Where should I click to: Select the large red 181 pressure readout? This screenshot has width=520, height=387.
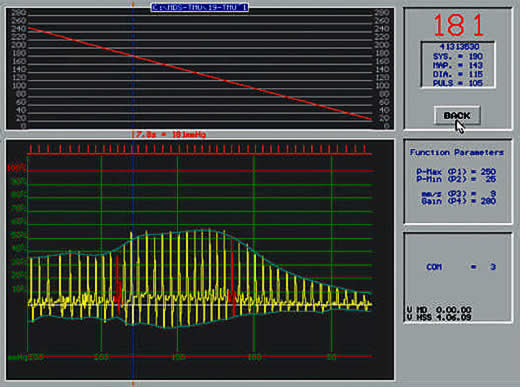coord(458,25)
